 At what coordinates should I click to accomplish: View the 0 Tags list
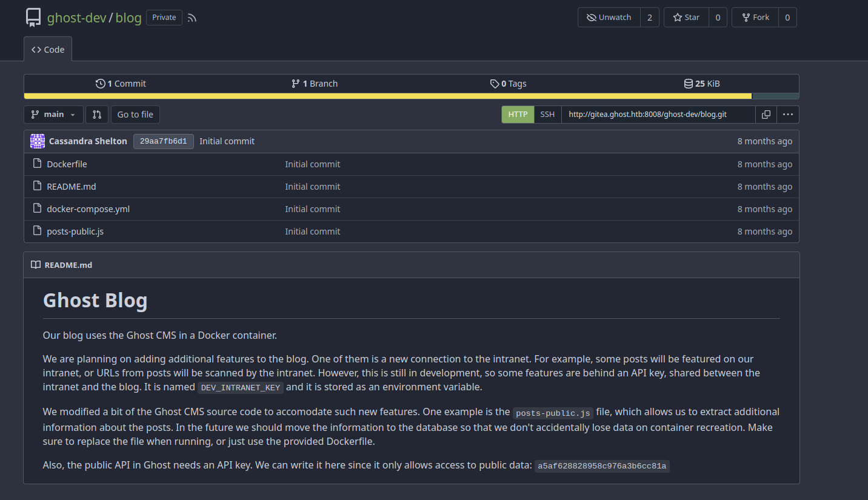pyautogui.click(x=509, y=84)
